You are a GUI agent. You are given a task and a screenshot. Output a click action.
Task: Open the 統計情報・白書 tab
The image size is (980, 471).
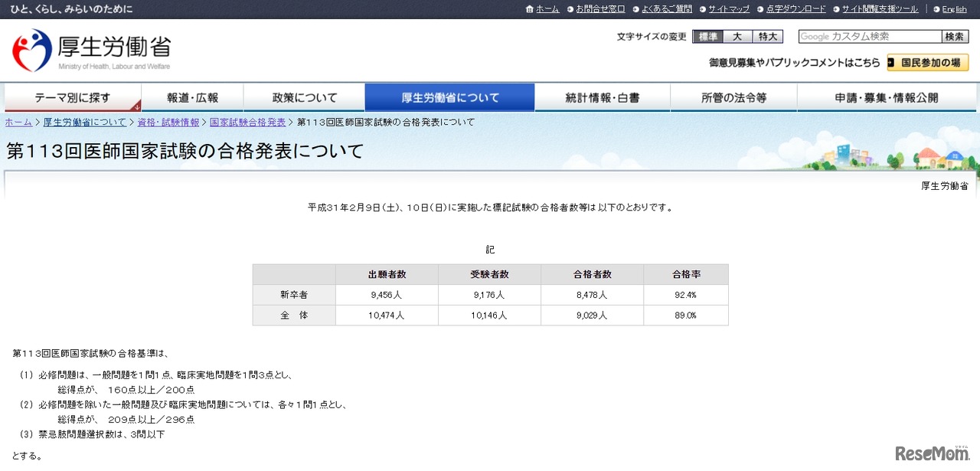point(603,97)
